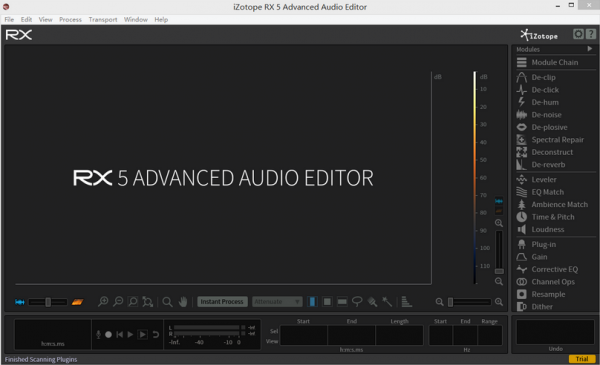The height and width of the screenshot is (365, 600).
Task: Select the magic wand selection tool
Action: coord(387,302)
